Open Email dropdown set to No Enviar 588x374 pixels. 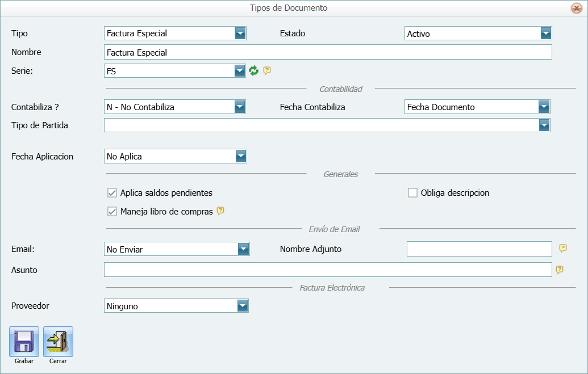[243, 249]
